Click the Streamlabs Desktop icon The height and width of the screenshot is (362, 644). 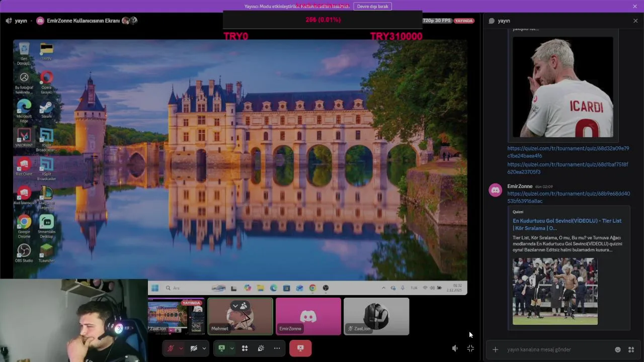(x=46, y=226)
